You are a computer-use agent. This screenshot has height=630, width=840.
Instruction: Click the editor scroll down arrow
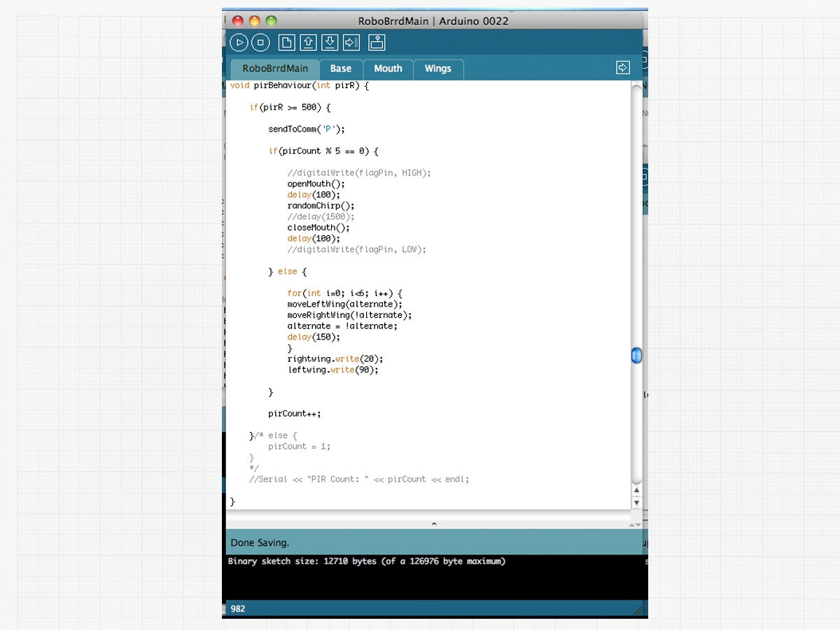pos(636,503)
